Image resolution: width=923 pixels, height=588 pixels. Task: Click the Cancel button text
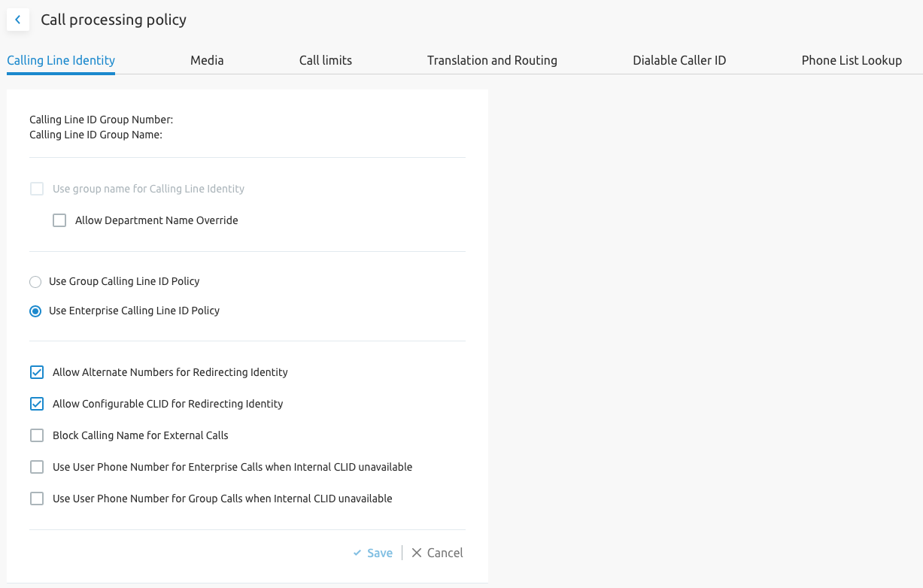pos(445,553)
